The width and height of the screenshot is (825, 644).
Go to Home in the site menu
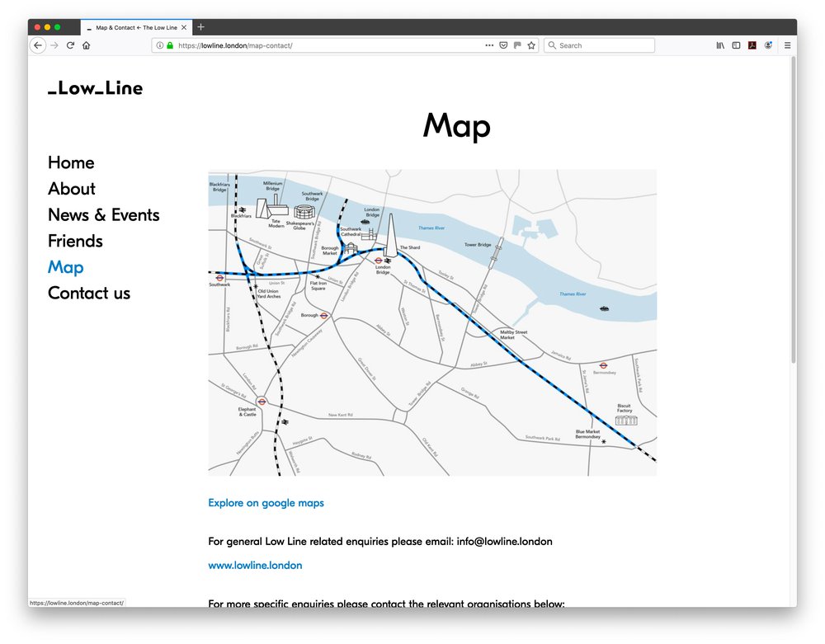[71, 162]
